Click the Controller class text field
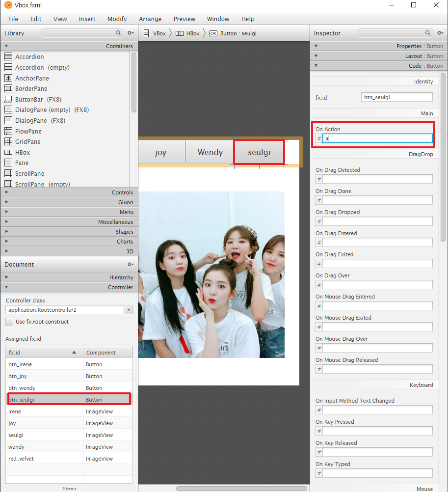 (x=65, y=310)
